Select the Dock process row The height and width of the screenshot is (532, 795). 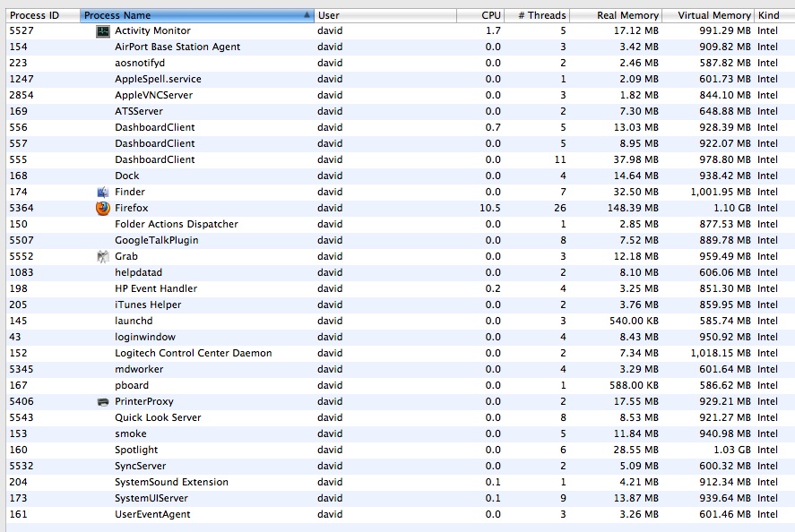tap(401, 176)
